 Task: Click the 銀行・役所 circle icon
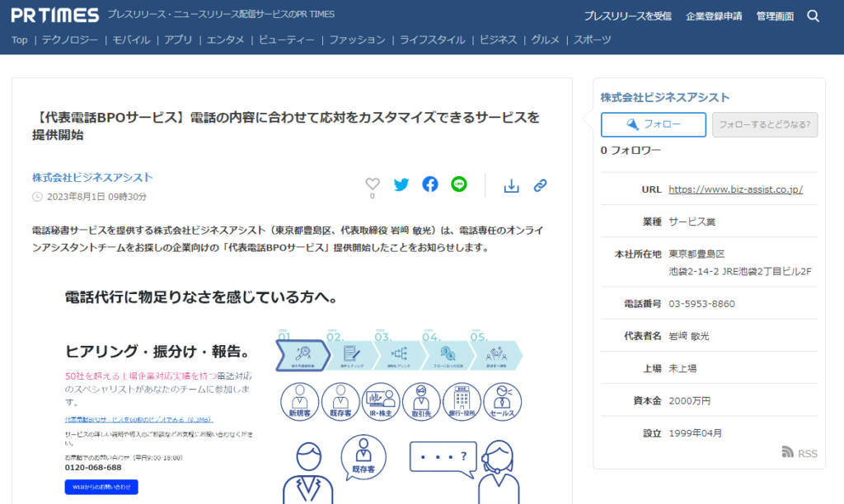462,401
